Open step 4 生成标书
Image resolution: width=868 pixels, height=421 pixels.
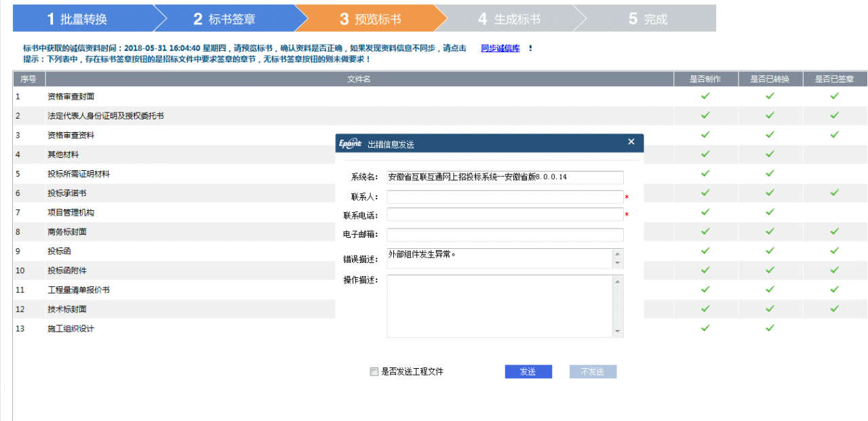(510, 19)
